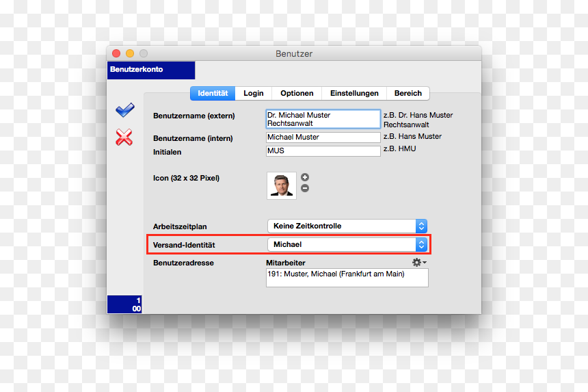This screenshot has width=588, height=392.
Task: Click the z.B. HMU hint text
Action: pyautogui.click(x=400, y=148)
